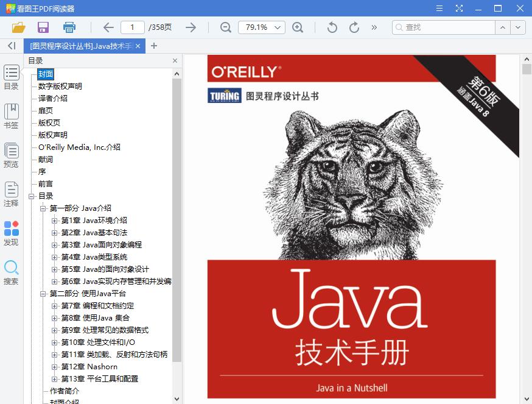The width and height of the screenshot is (532, 404).
Task: Toggle full screen mode in title bar
Action: [459, 8]
